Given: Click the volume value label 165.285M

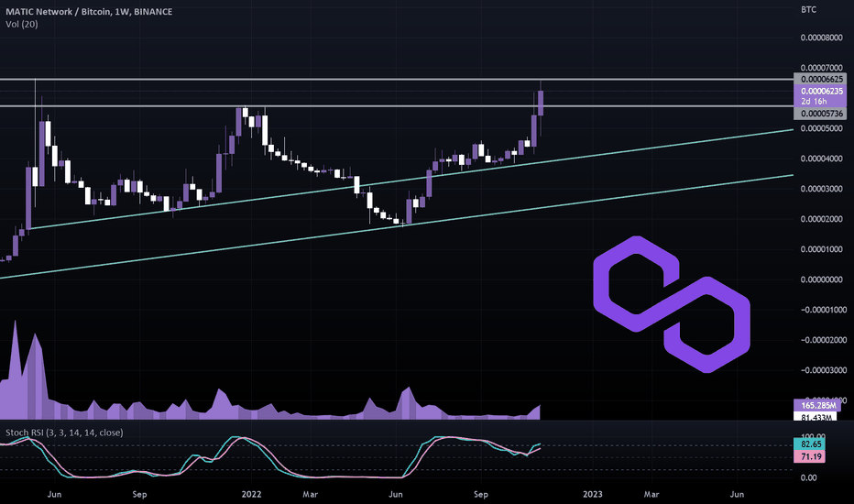Looking at the screenshot, I should pyautogui.click(x=817, y=405).
